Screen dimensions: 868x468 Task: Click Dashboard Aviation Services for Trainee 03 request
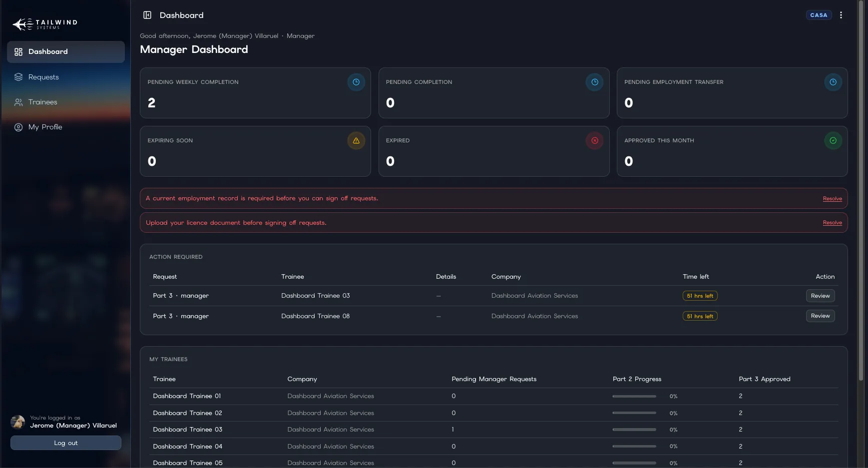[x=534, y=296]
